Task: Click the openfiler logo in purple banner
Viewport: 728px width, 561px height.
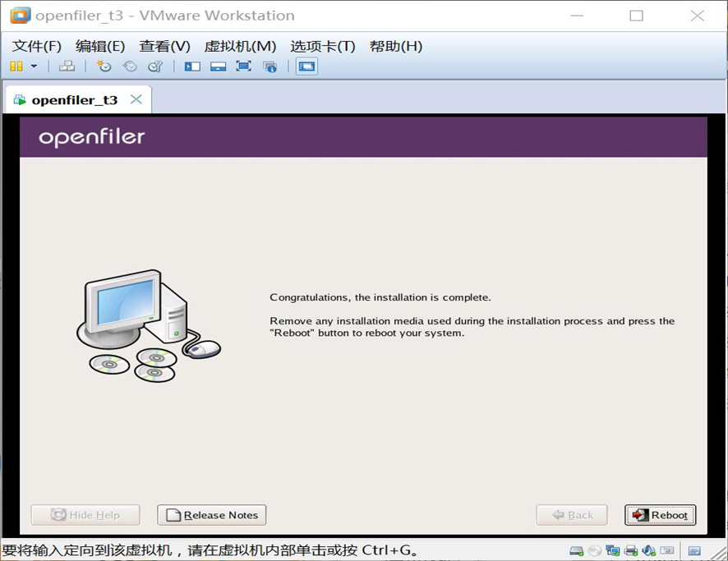Action: tap(92, 138)
